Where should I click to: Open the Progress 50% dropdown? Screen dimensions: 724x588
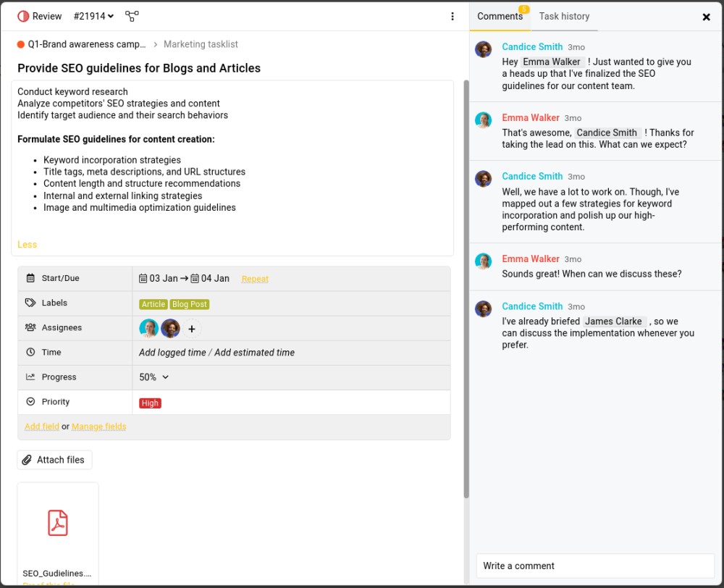[x=153, y=377]
